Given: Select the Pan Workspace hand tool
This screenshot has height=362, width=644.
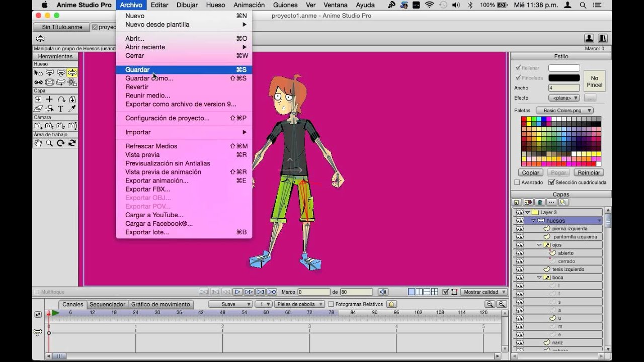Looking at the screenshot, I should click(x=38, y=143).
